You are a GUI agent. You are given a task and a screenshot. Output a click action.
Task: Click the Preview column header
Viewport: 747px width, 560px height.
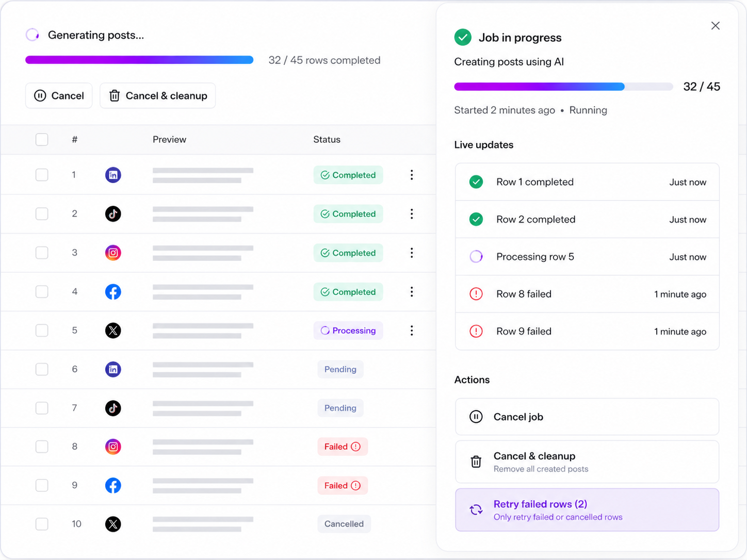coord(169,140)
